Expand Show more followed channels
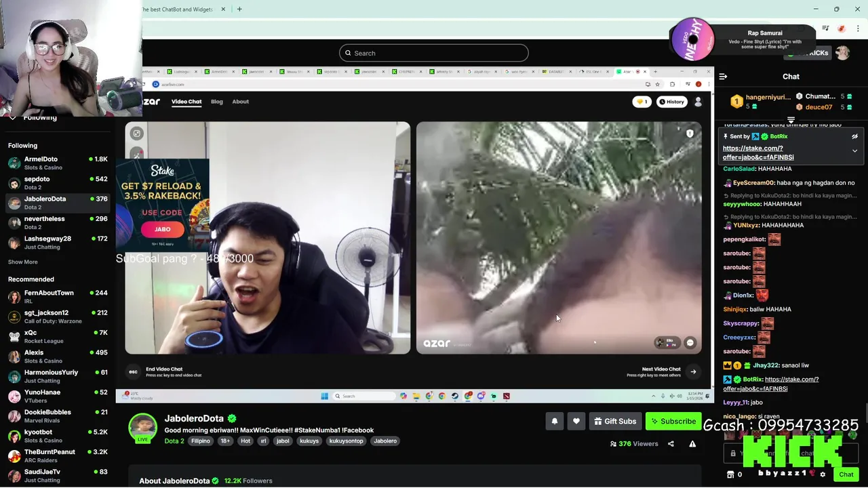Viewport: 868px width, 488px height. [x=23, y=262]
